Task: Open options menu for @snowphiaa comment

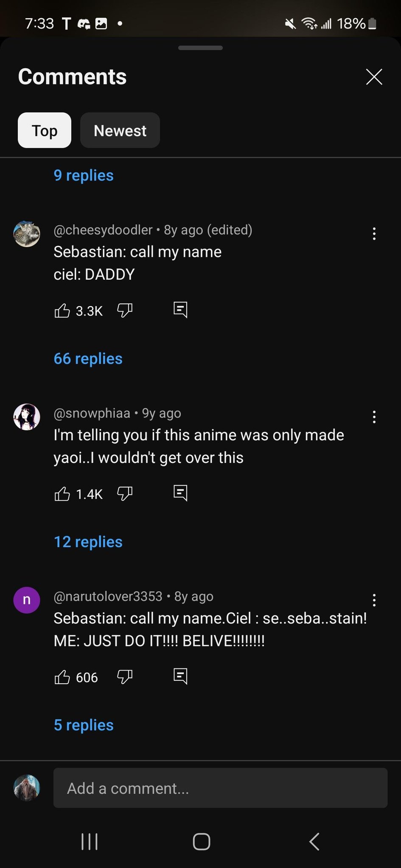Action: click(374, 417)
